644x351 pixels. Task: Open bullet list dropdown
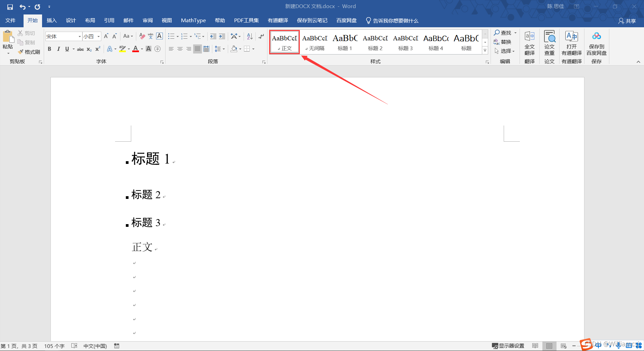tap(178, 36)
